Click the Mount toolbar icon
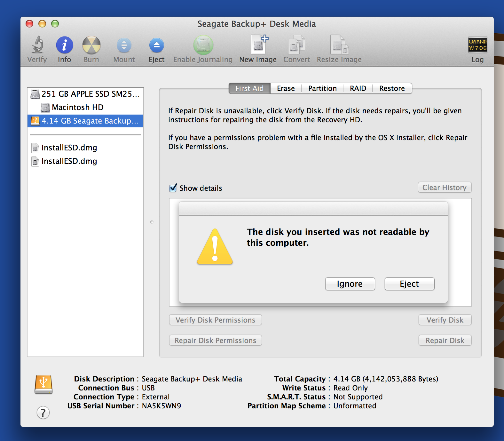 coord(124,45)
